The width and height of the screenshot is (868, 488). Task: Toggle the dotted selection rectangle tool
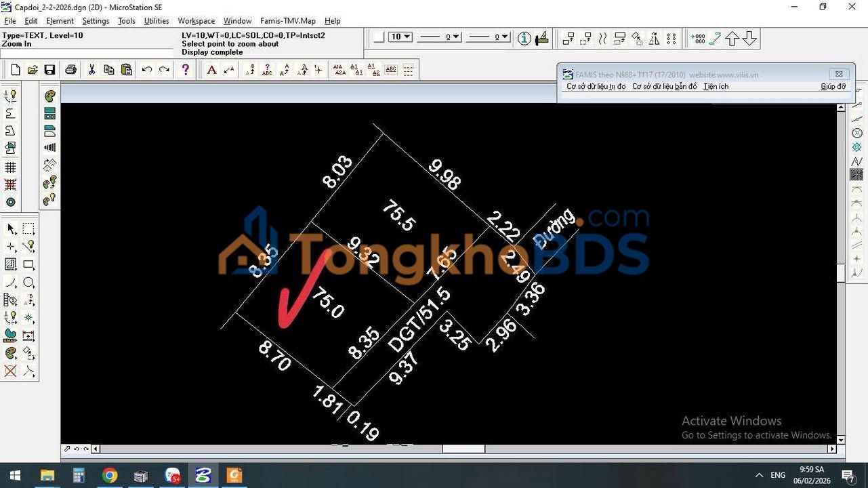[29, 228]
